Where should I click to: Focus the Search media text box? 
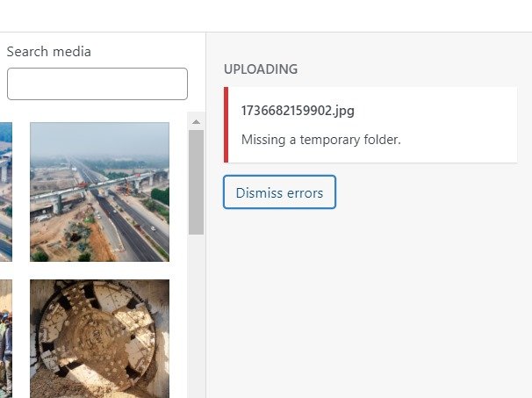(x=97, y=83)
